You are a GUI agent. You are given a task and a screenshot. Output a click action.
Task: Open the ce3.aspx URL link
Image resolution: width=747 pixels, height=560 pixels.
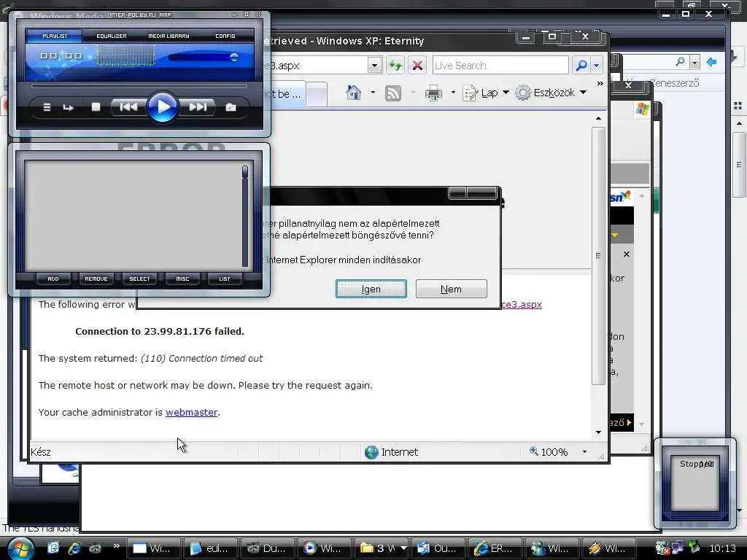522,304
